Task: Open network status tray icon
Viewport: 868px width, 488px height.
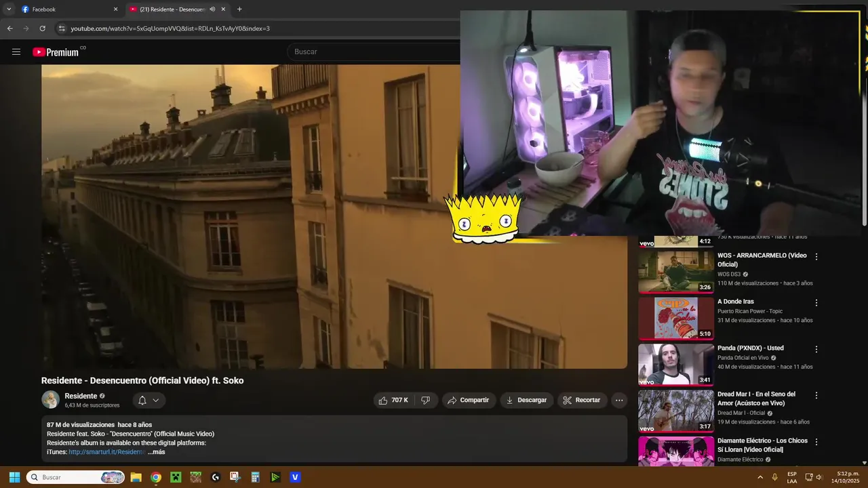Action: click(x=808, y=477)
